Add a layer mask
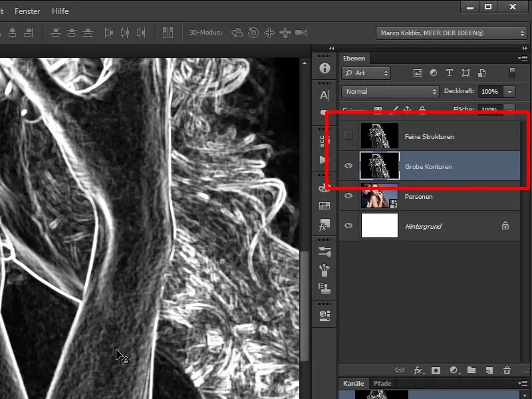This screenshot has height=399, width=532. pyautogui.click(x=436, y=370)
